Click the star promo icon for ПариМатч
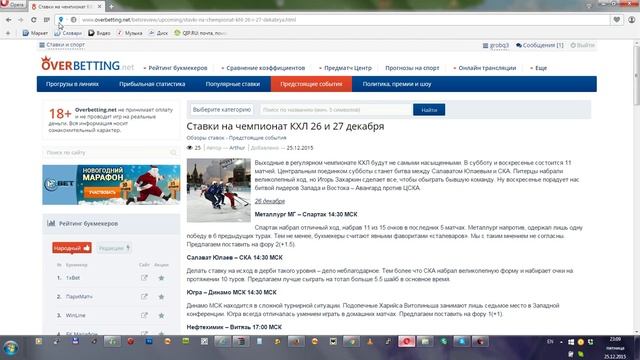The height and width of the screenshot is (360, 640). (161, 297)
